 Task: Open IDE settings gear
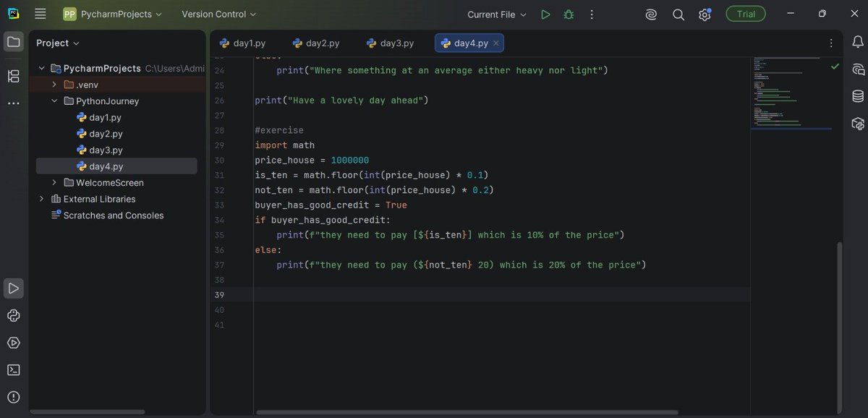705,14
